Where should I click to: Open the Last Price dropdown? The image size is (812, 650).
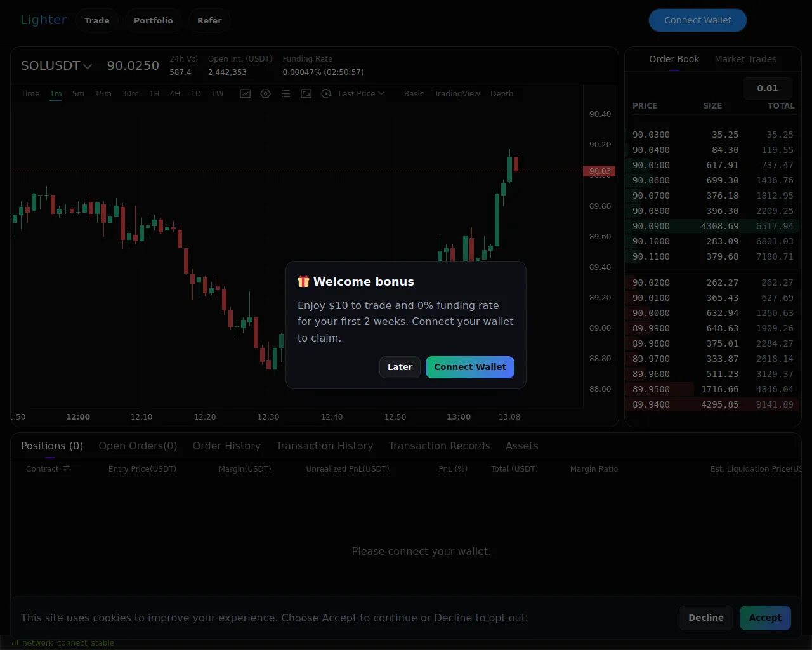pyautogui.click(x=361, y=94)
